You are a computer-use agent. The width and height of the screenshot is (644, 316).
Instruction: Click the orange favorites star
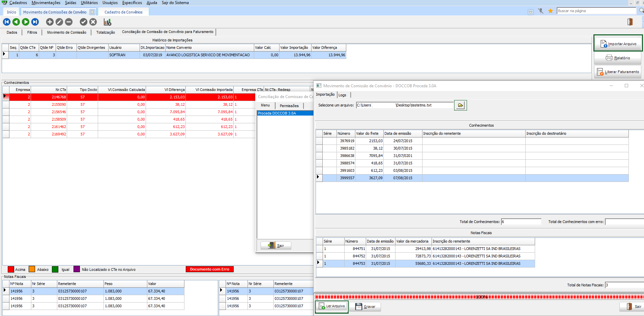[551, 11]
